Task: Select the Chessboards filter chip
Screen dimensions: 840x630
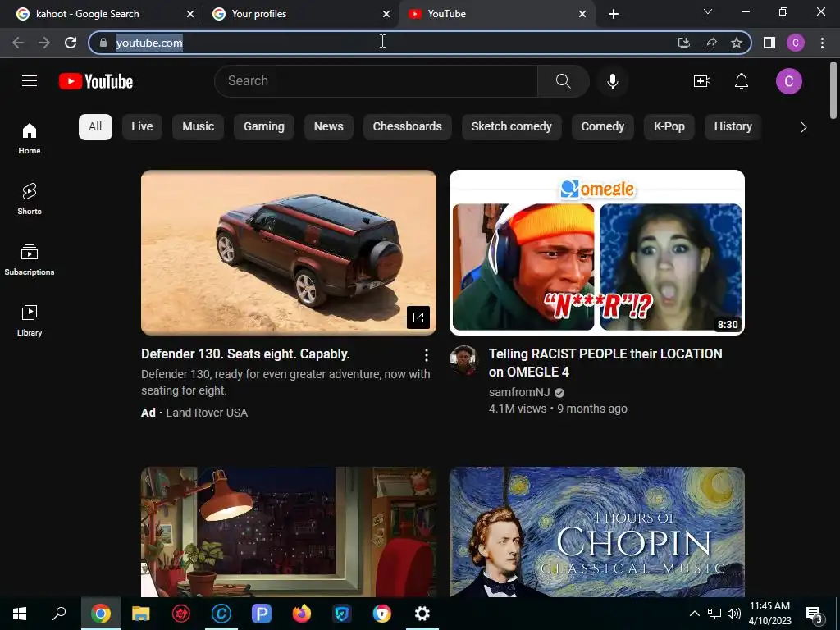Action: 407,127
